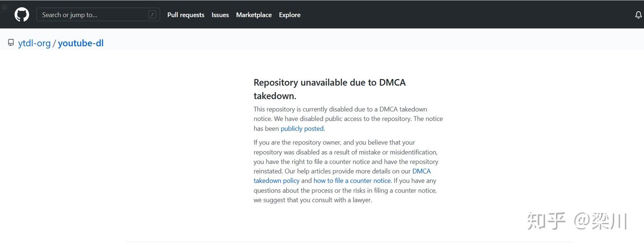Select Explore in the top navigation
Screen dimensions: 644x247
(289, 15)
